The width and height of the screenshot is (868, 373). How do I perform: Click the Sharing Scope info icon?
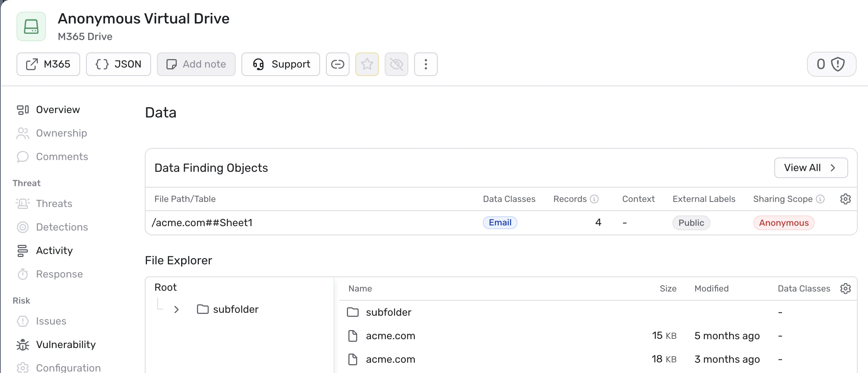click(x=820, y=199)
